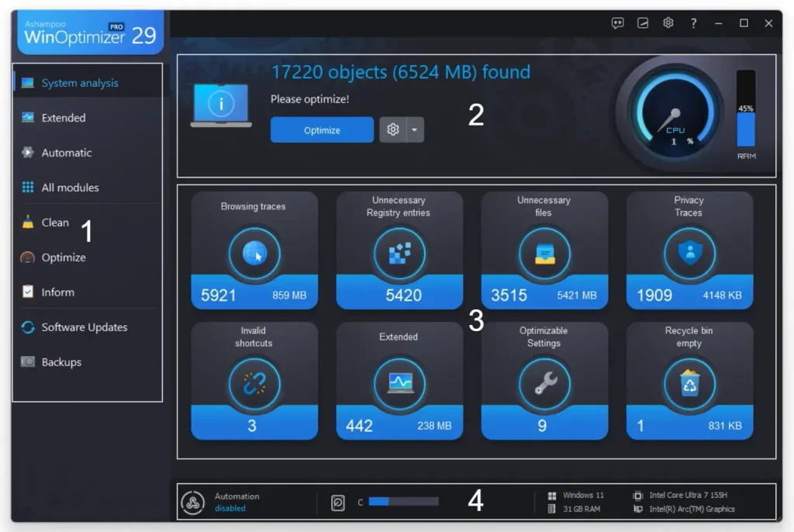Viewport: 794px width, 532px height.
Task: Start optimization with the Optimize button
Action: click(x=322, y=130)
